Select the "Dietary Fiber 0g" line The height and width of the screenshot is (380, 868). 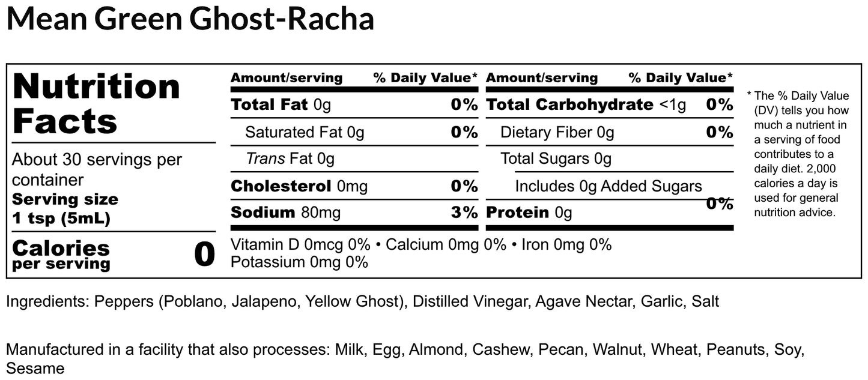[x=557, y=132]
